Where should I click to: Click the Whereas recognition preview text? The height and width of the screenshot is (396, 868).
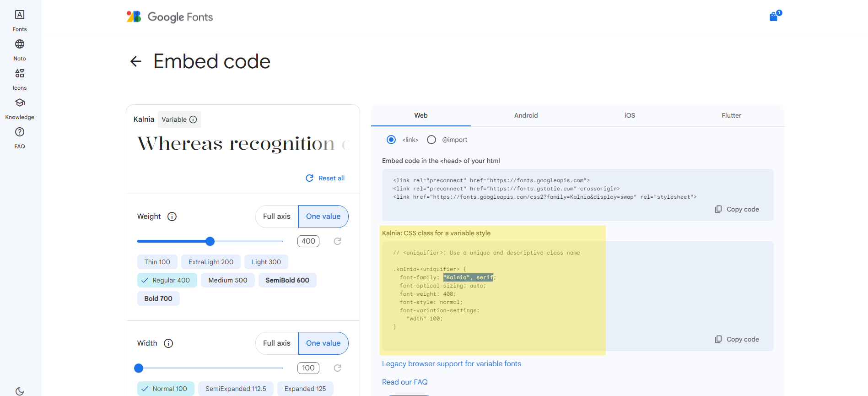coord(243,144)
